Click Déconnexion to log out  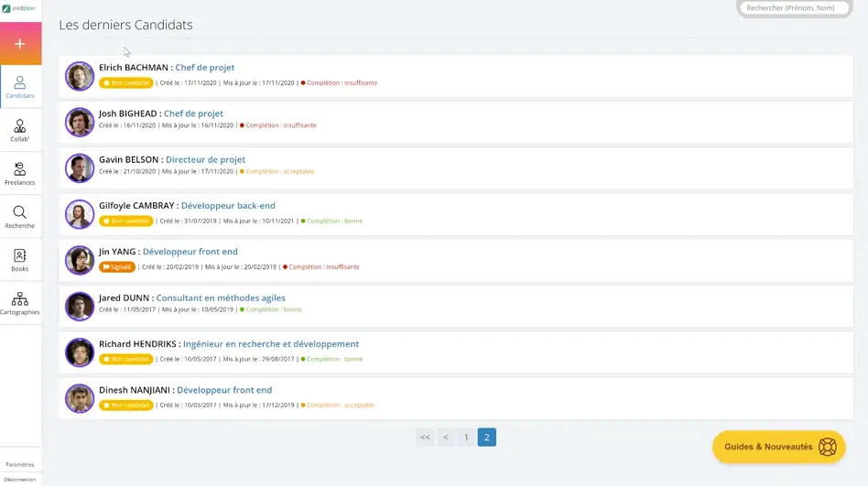[x=20, y=479]
